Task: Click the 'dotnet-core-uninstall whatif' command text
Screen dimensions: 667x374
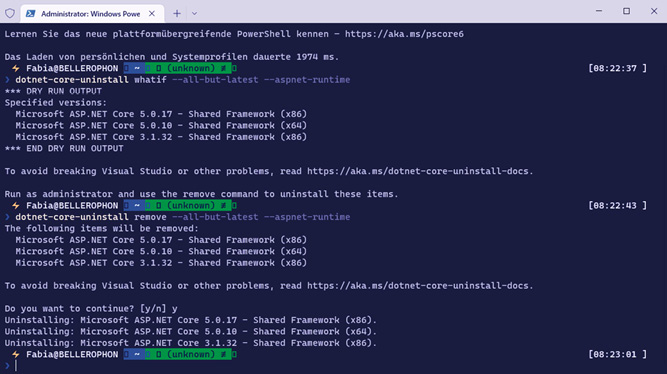Action: [x=91, y=80]
